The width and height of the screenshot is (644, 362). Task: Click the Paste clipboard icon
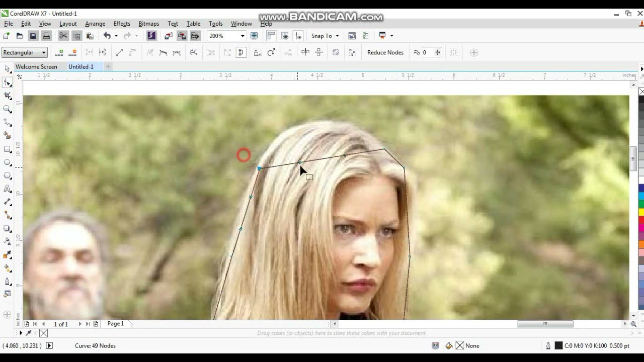(90, 36)
